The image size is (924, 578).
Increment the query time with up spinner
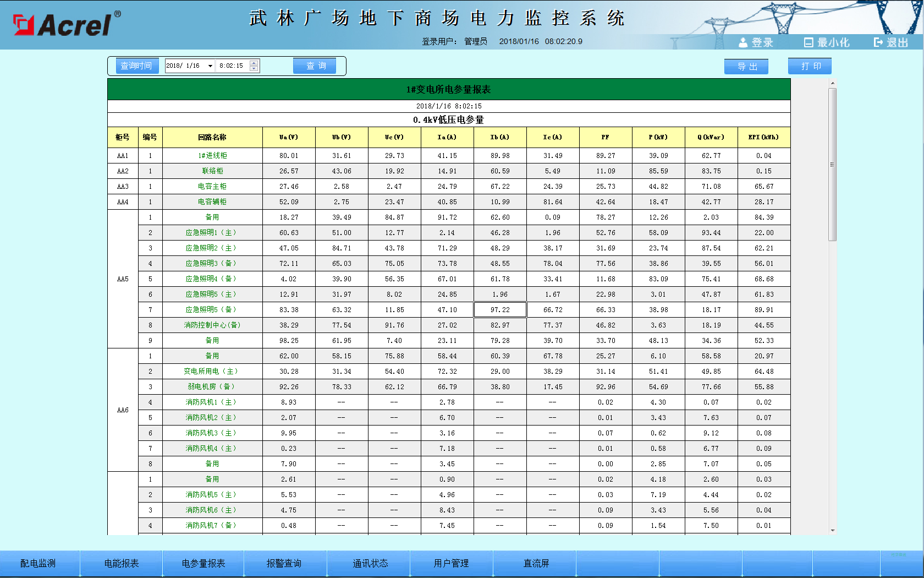tap(254, 63)
